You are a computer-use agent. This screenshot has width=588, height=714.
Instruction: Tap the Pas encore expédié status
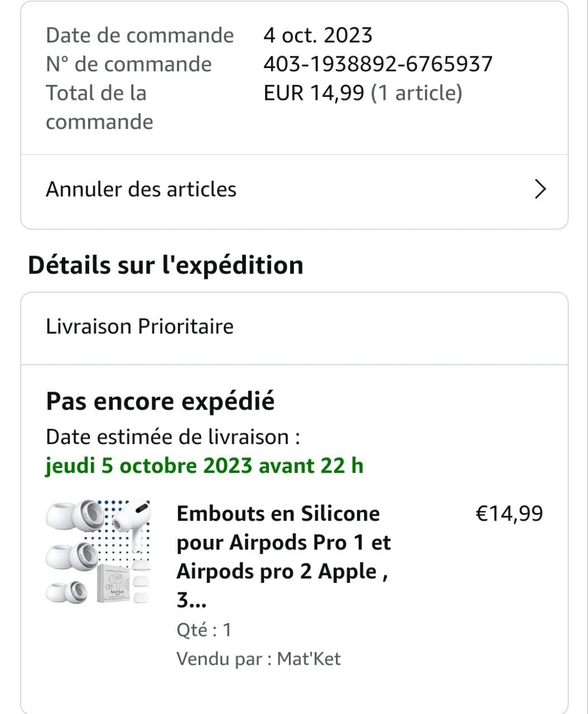(160, 401)
